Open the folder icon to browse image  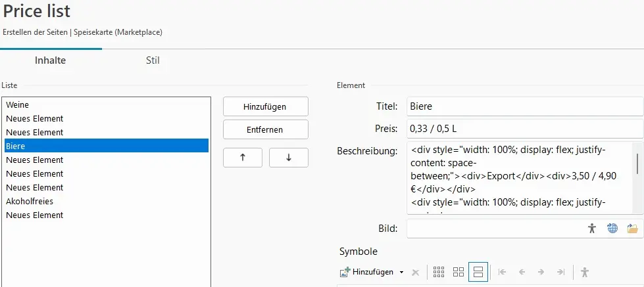coord(632,229)
